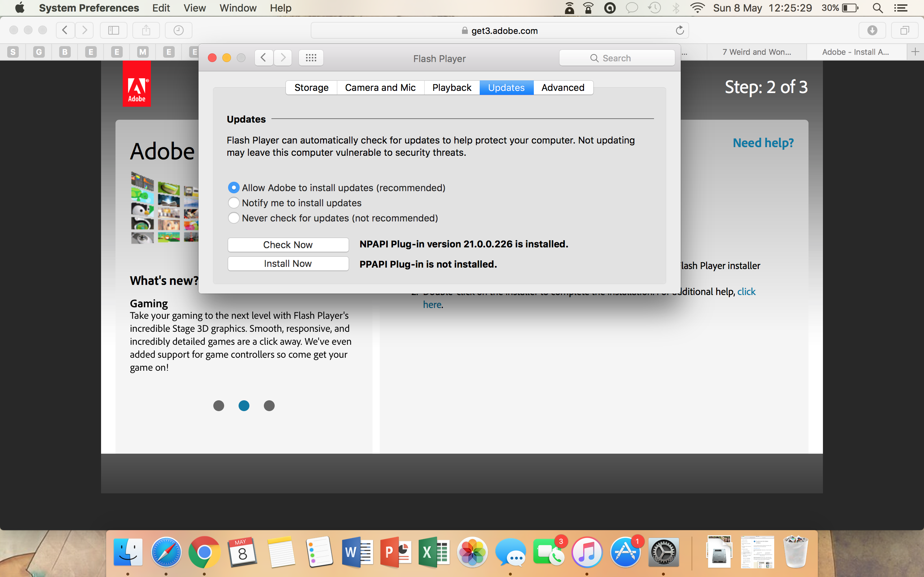Switch to the Advanced tab
This screenshot has width=924, height=577.
(x=563, y=87)
